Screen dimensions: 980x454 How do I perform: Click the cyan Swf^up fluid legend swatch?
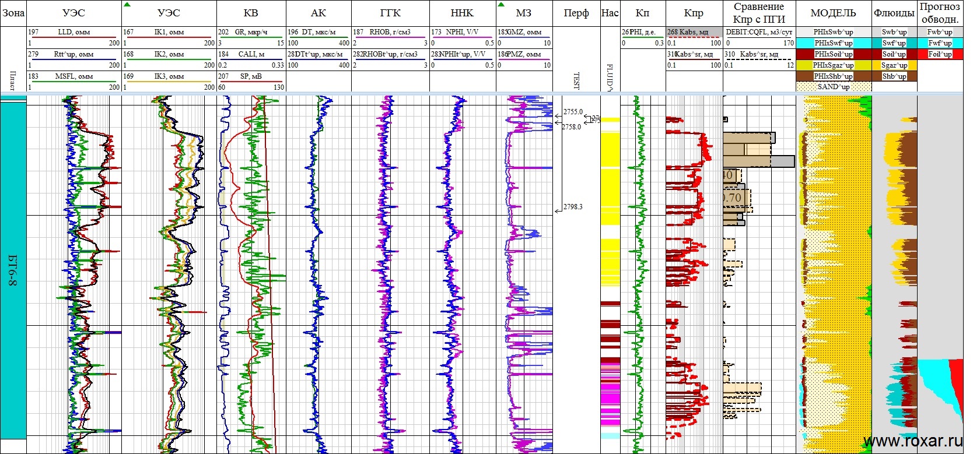(894, 43)
